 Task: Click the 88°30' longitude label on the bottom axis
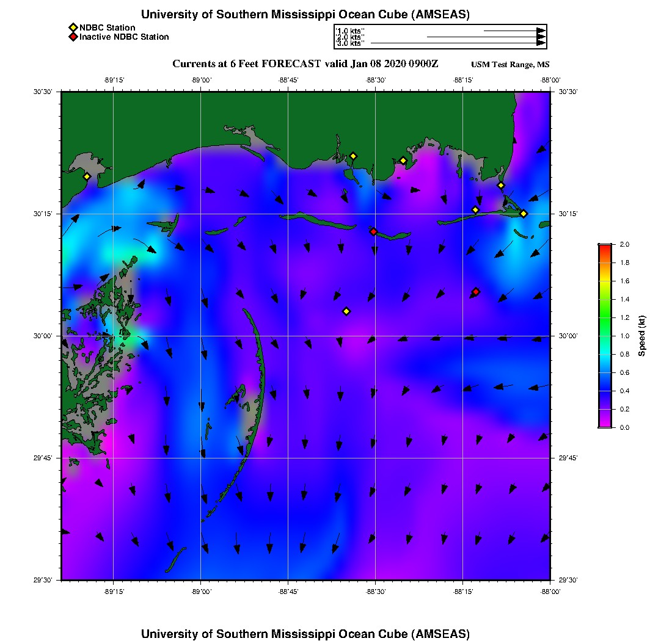[376, 592]
